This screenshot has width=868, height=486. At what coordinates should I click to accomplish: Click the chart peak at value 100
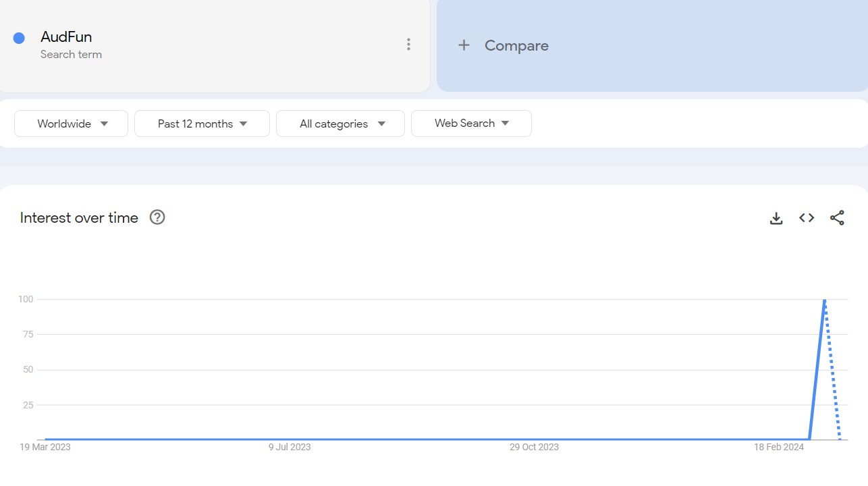tap(824, 300)
